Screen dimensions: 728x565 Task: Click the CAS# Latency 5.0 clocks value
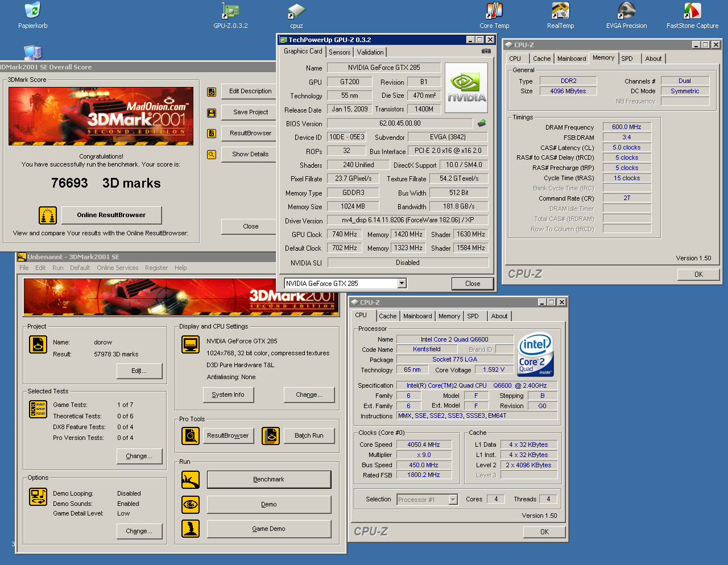coord(627,148)
